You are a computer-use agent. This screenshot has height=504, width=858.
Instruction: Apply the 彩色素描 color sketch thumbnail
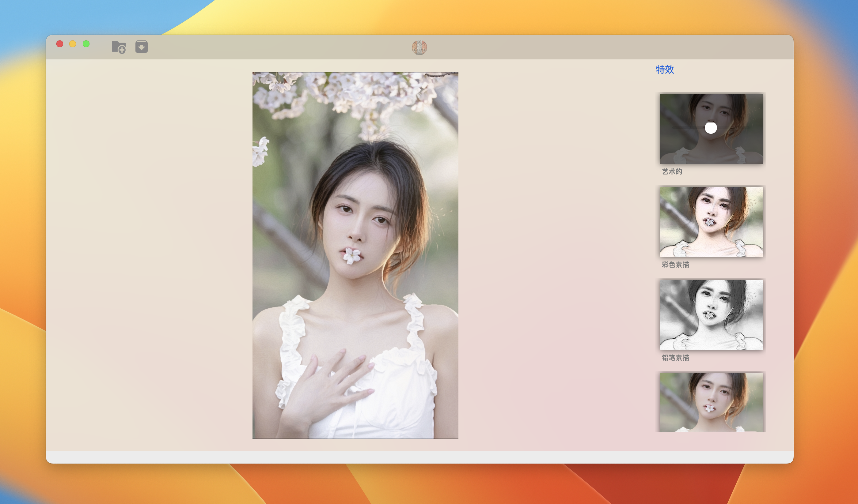pyautogui.click(x=711, y=222)
